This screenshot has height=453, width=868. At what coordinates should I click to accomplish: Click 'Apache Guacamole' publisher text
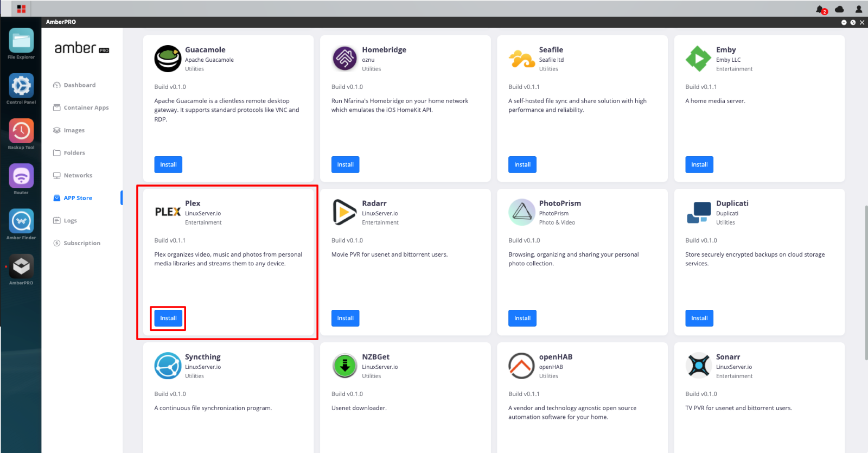[x=209, y=60]
